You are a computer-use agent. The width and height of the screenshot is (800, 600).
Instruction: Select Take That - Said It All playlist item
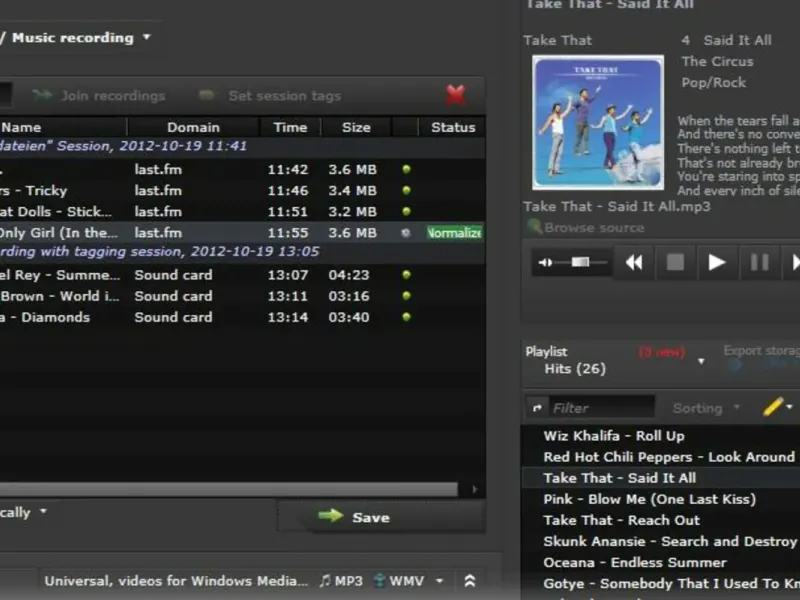pyautogui.click(x=660, y=478)
